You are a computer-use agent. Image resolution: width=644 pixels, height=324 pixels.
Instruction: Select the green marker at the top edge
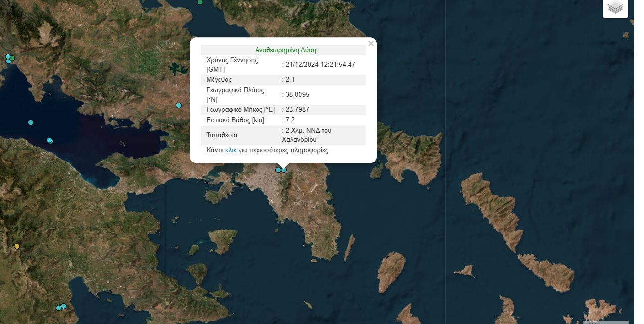coord(200,2)
